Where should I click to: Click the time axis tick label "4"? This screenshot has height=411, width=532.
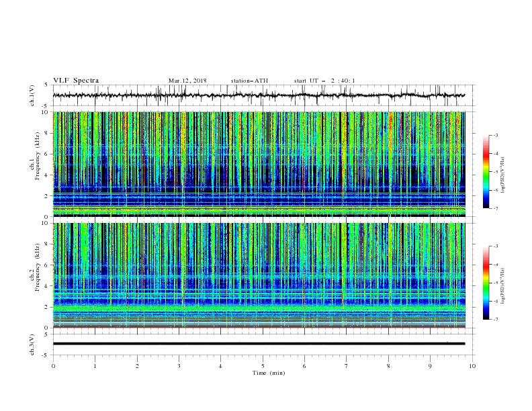click(x=220, y=366)
